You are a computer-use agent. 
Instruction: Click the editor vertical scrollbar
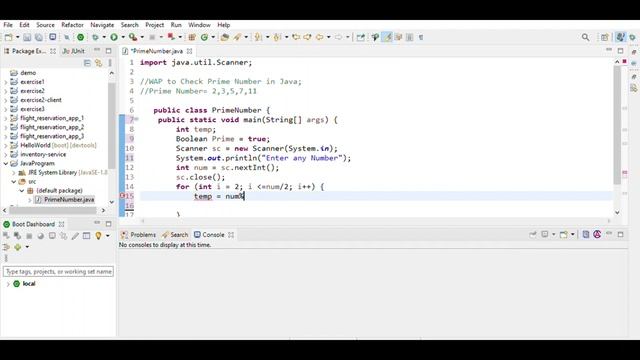[617, 125]
